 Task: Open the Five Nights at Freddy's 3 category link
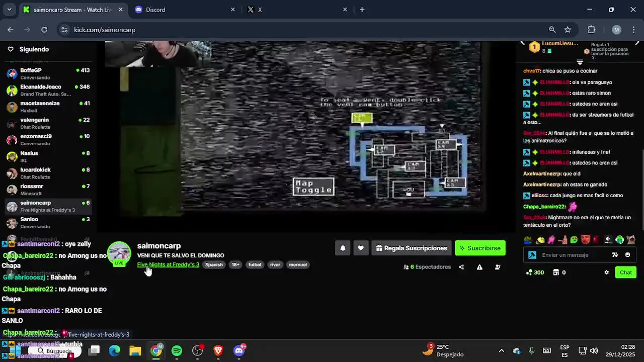(168, 264)
